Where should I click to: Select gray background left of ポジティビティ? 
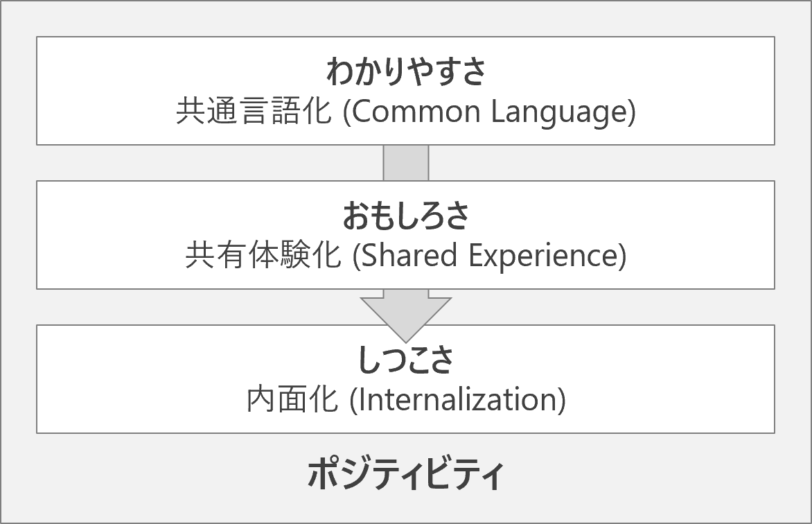[x=155, y=474]
